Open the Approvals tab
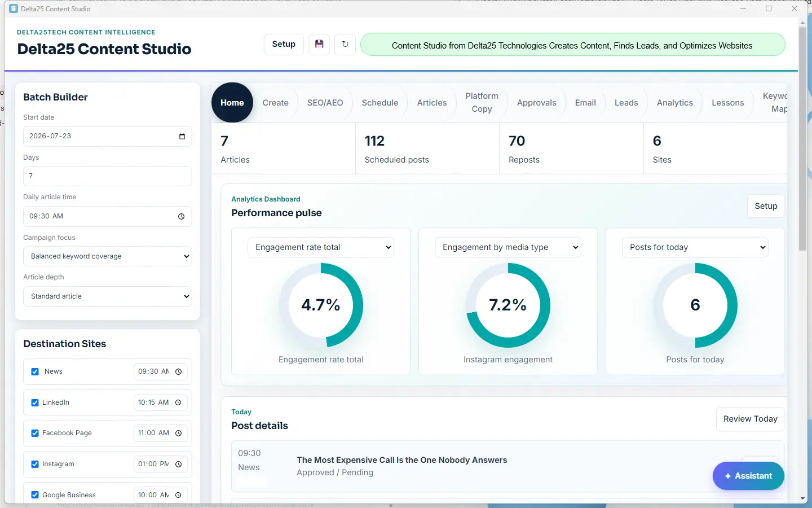The image size is (812, 508). click(537, 103)
